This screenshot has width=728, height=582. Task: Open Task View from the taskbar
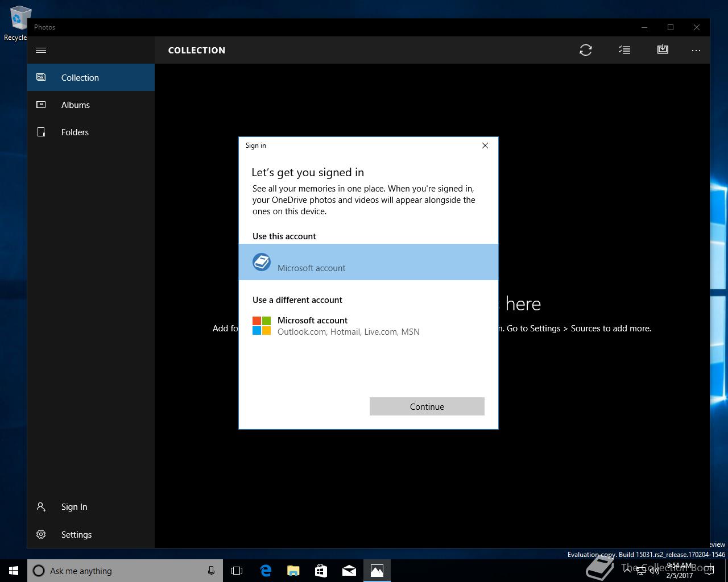coord(237,571)
